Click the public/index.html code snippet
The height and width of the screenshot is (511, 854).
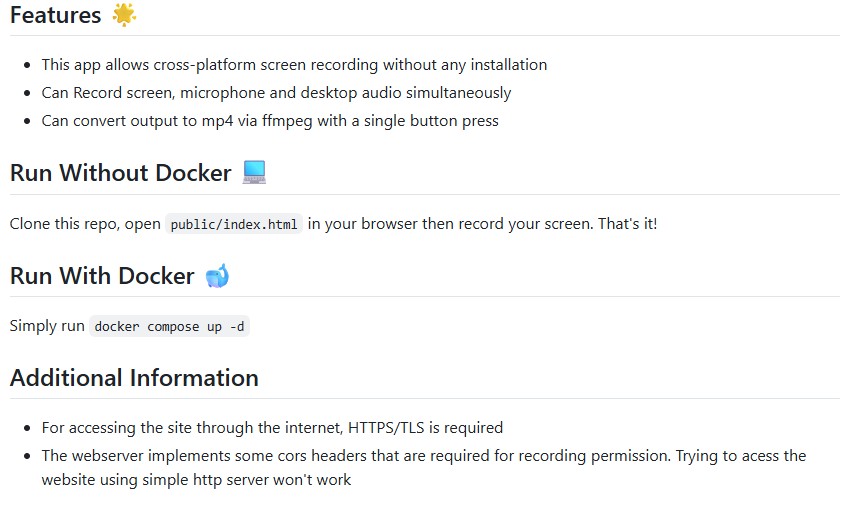234,224
